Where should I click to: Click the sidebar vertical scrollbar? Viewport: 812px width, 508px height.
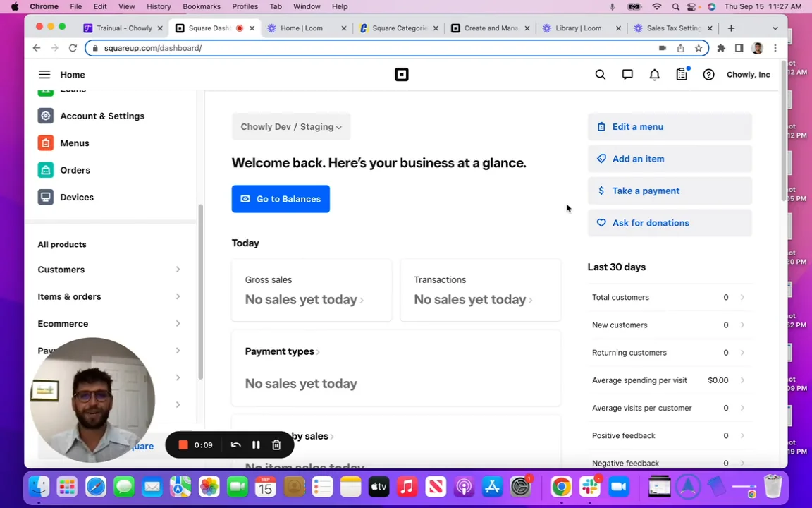pos(200,292)
